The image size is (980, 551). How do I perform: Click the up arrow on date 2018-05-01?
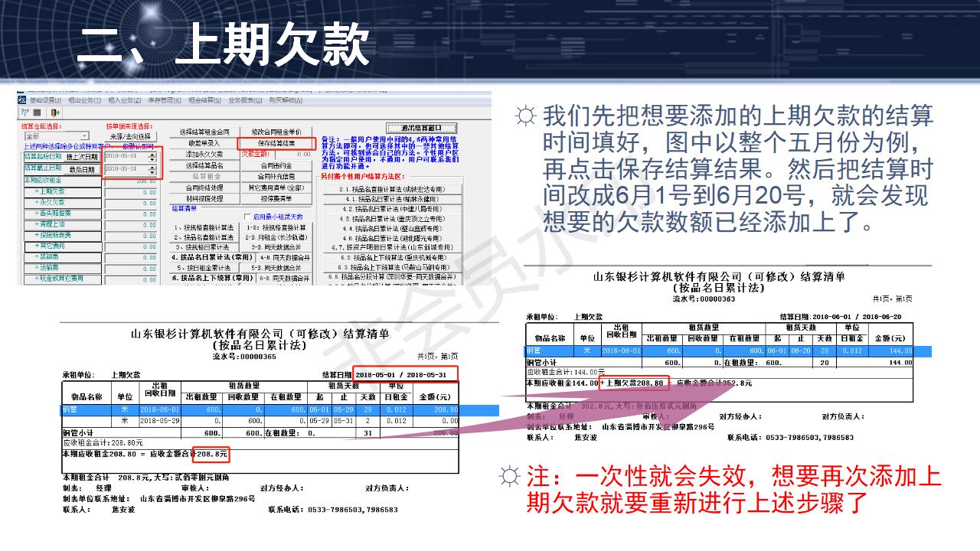tap(152, 155)
